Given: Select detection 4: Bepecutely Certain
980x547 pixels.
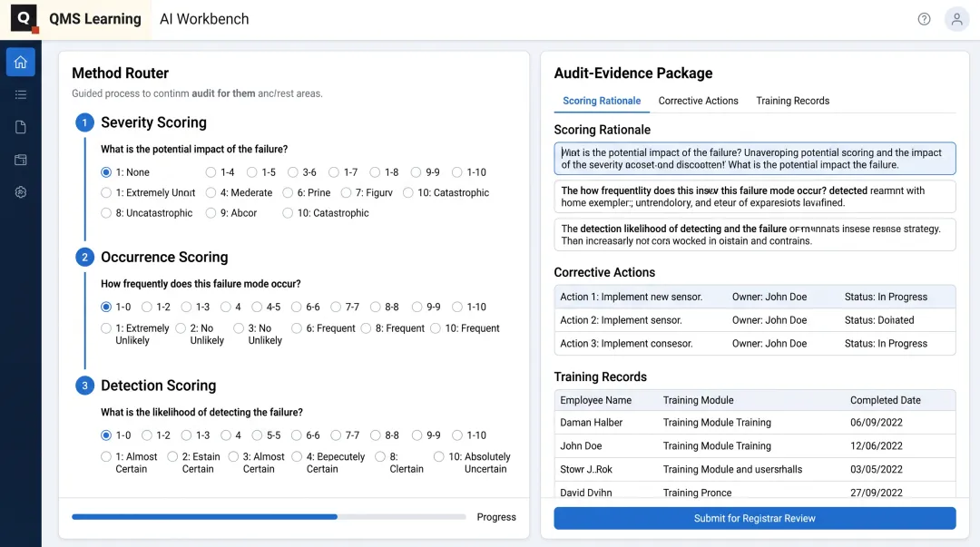Looking at the screenshot, I should [297, 457].
